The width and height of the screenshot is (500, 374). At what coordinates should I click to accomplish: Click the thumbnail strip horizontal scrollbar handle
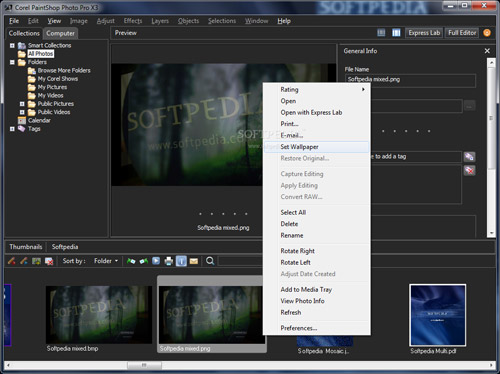point(144,365)
